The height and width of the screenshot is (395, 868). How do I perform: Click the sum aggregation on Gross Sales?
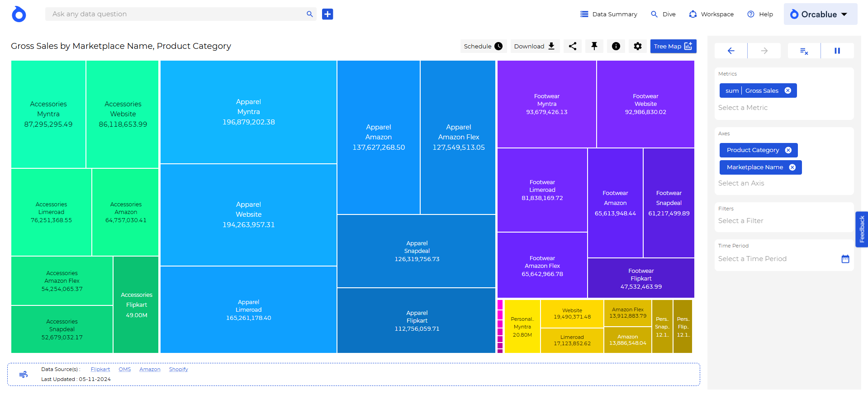[x=732, y=90]
